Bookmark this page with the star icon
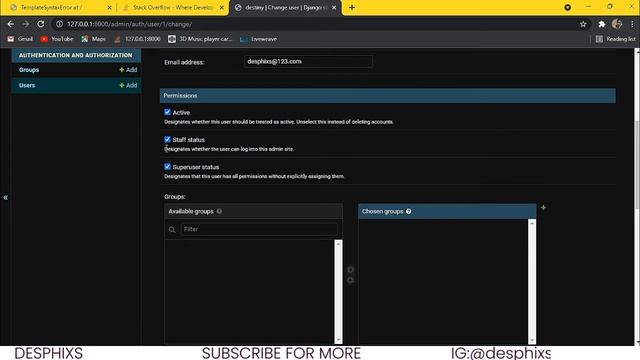Viewport: 640px width, 360px height. click(583, 24)
